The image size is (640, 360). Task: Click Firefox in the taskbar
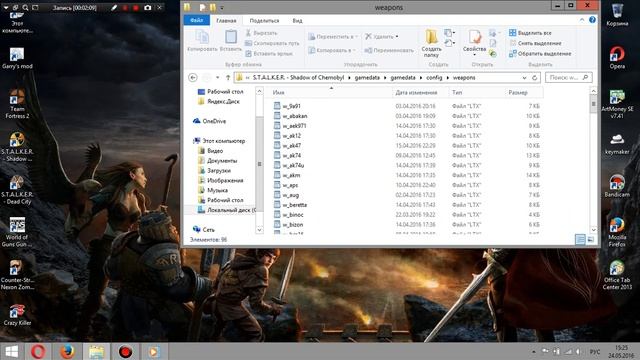[67, 352]
